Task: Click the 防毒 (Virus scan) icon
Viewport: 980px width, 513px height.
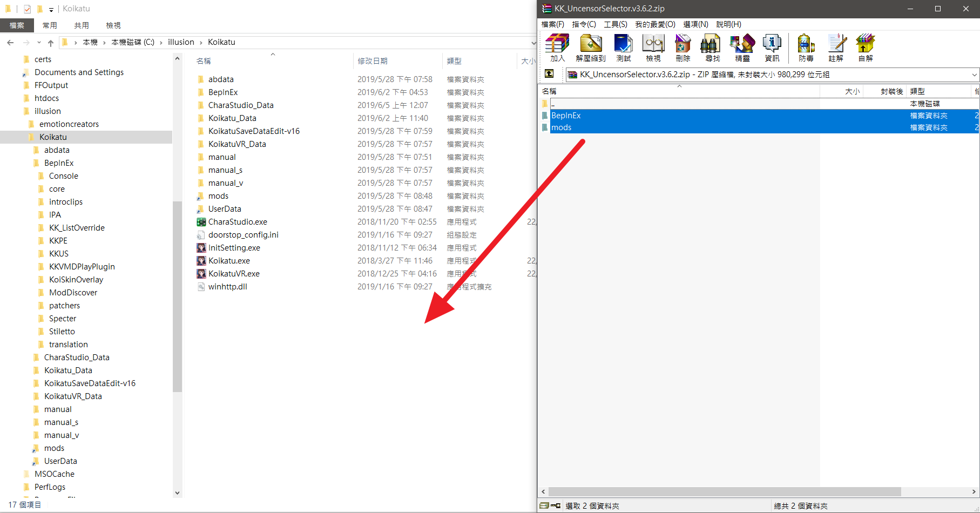Action: click(x=806, y=48)
